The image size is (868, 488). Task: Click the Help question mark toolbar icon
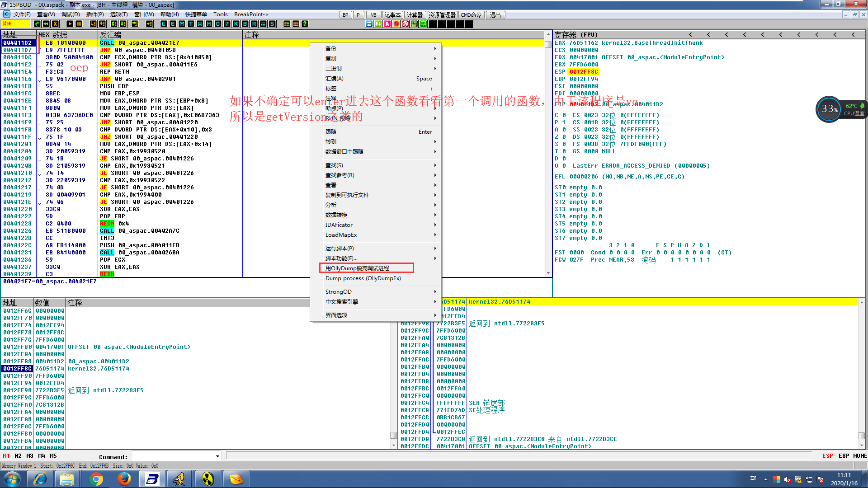click(305, 24)
